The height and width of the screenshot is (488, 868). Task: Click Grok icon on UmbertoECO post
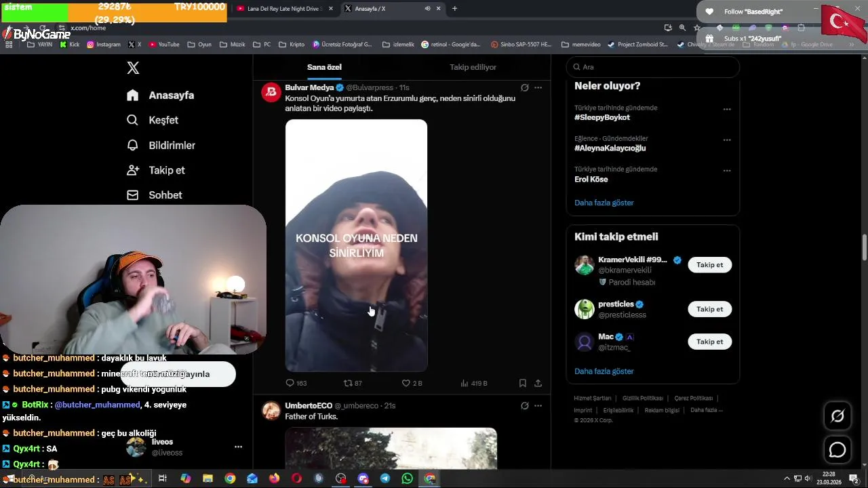pos(524,405)
